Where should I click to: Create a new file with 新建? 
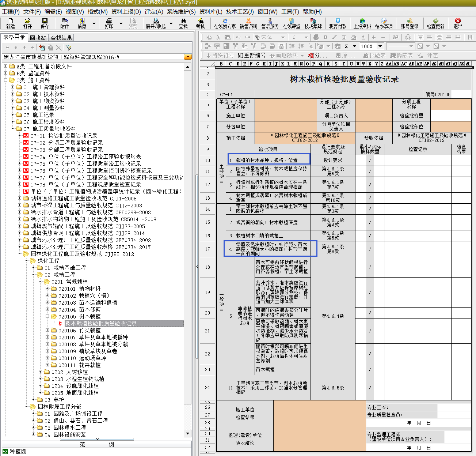10,23
